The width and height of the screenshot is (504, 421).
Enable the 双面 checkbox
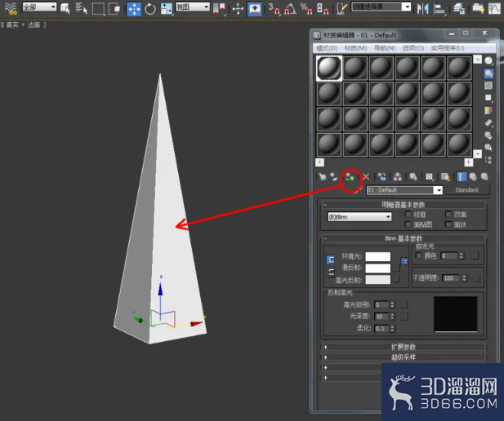pos(448,215)
